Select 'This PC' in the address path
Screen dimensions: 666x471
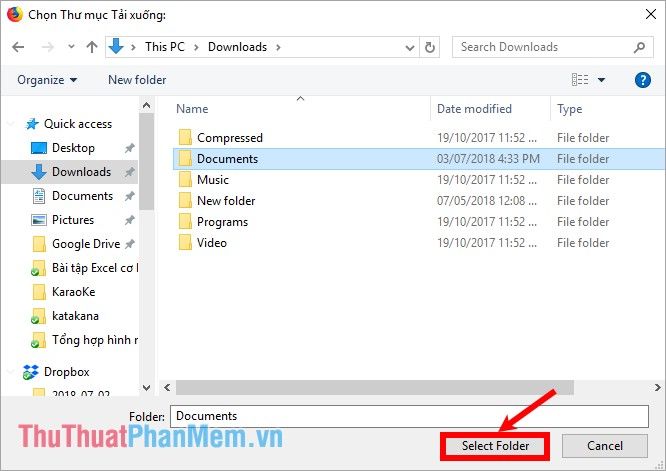165,47
